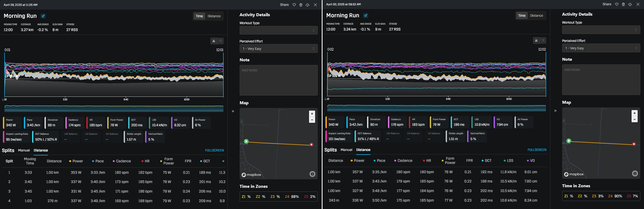
Task: Zoom out on the April 30 map
Action: 634,119
